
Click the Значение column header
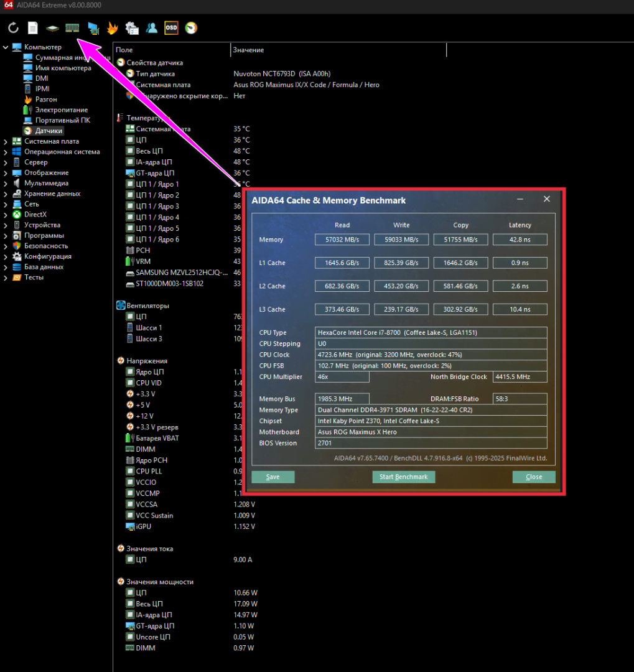(249, 50)
